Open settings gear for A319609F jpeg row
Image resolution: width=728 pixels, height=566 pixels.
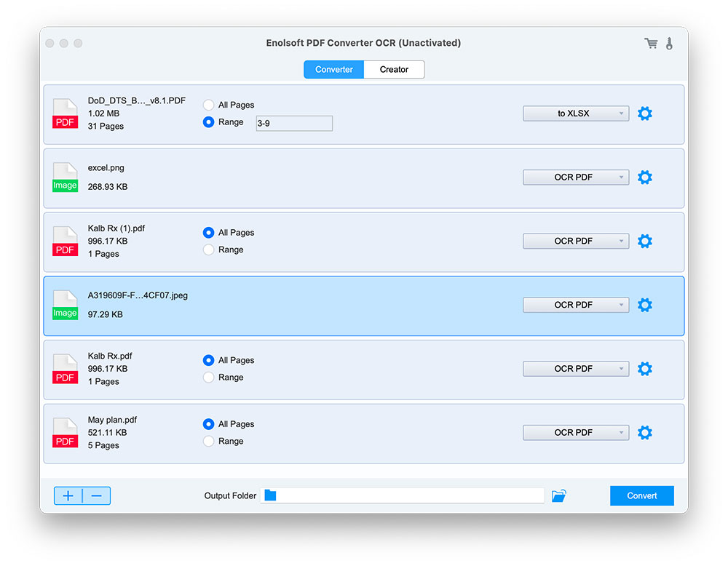644,305
